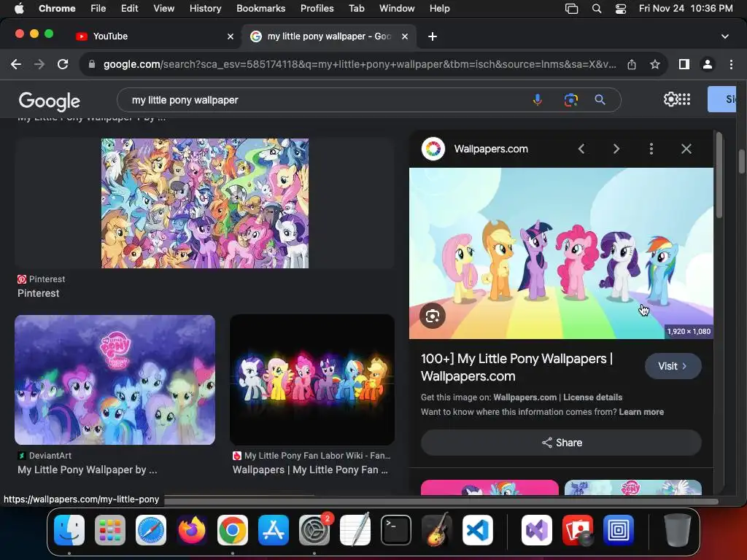
Task: Click the pink related image thumbnail
Action: (489, 487)
